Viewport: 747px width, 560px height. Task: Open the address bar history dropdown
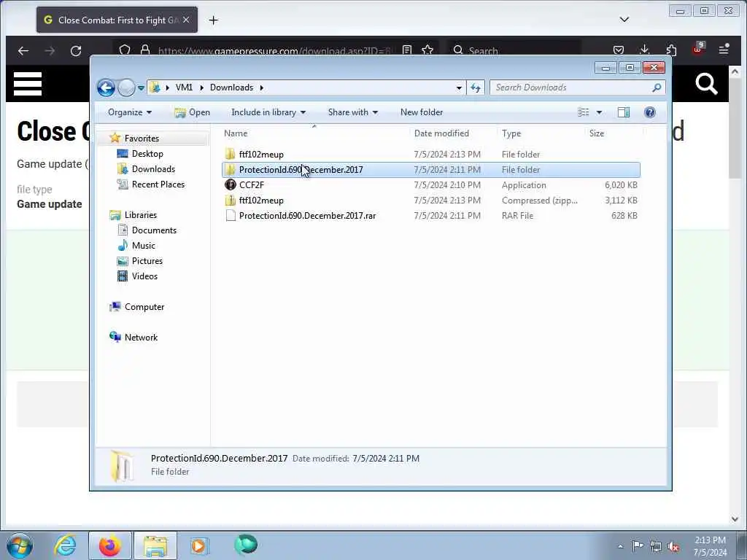[x=459, y=87]
